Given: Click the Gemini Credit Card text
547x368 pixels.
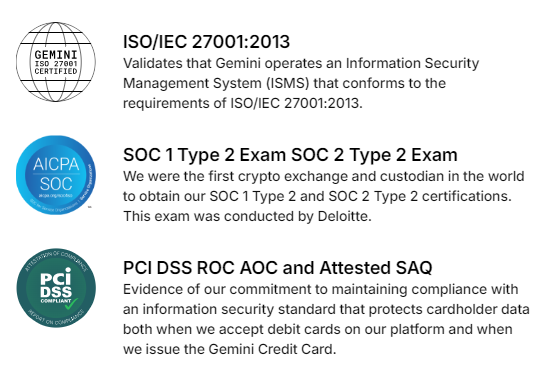Looking at the screenshot, I should pos(271,349).
